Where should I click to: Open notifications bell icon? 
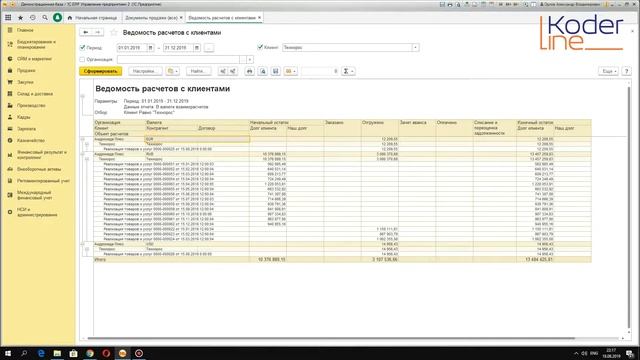pyautogui.click(x=58, y=18)
